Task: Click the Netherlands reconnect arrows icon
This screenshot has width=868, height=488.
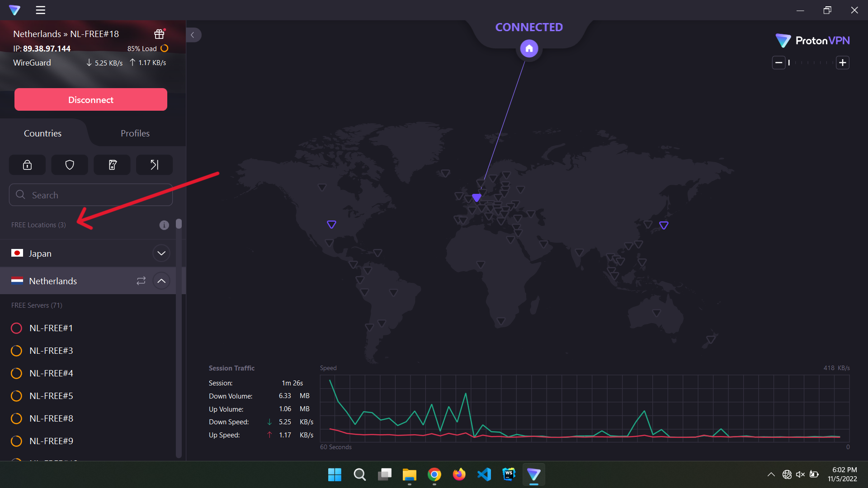Action: (x=141, y=281)
